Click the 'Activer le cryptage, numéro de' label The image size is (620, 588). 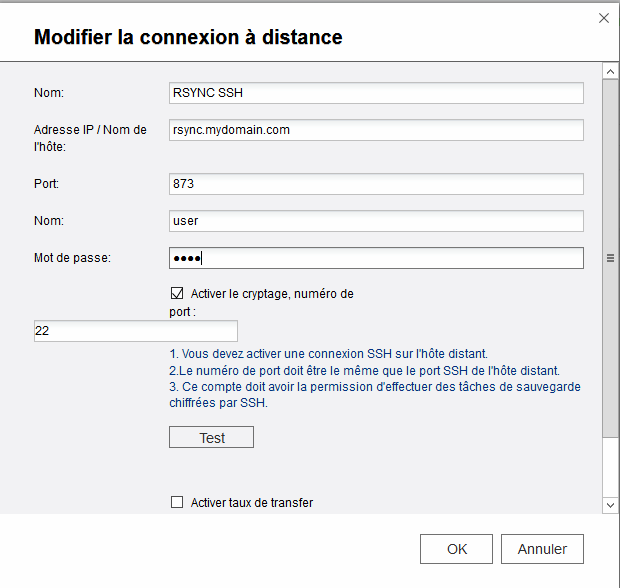(x=272, y=294)
